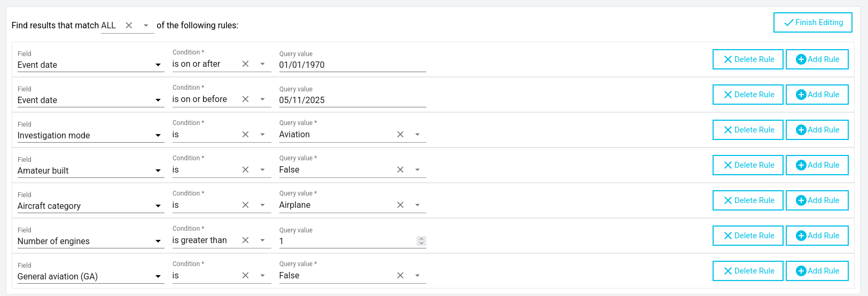Viewport: 868px width, 296px height.
Task: Delete the Amateur built rule
Action: (748, 165)
